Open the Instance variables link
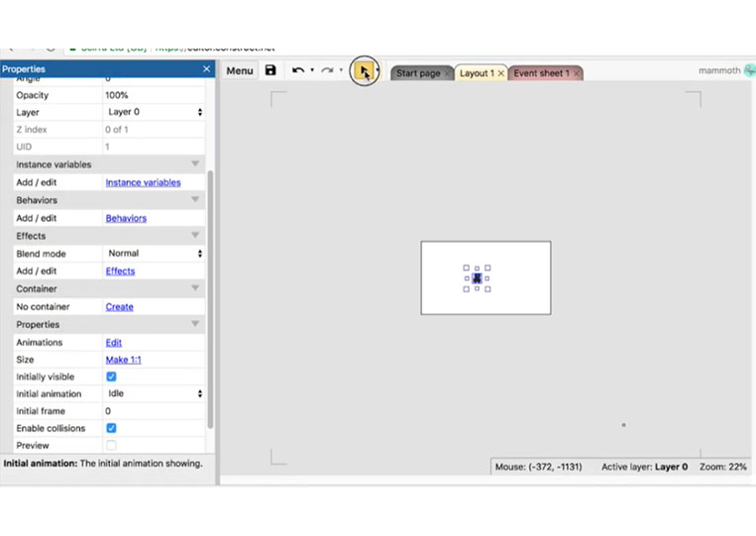The width and height of the screenshot is (756, 536). coord(144,182)
